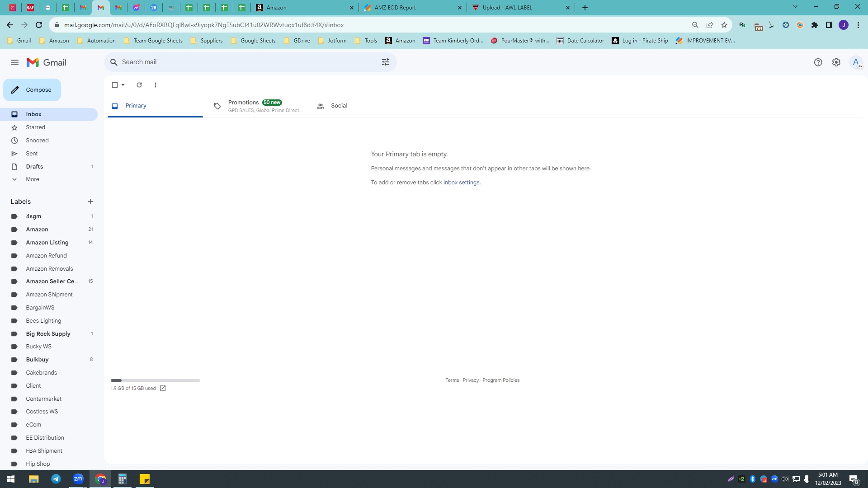This screenshot has width=868, height=488.
Task: Open the Chrome three-dot menu
Action: click(858, 25)
